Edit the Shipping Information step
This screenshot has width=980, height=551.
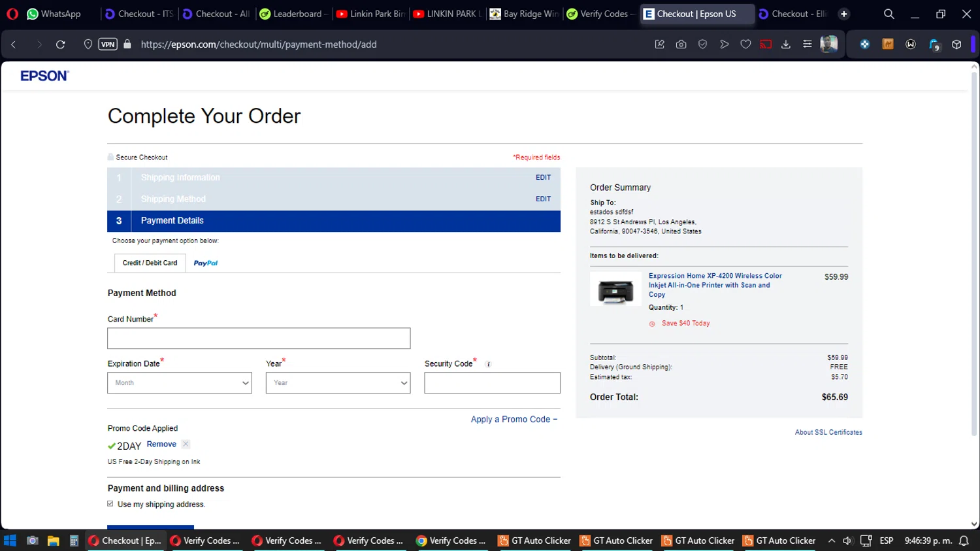tap(543, 177)
